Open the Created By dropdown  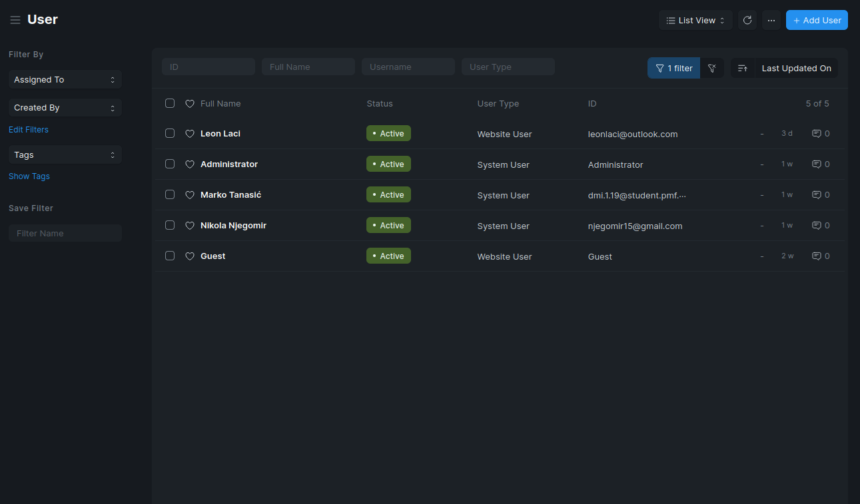point(65,107)
